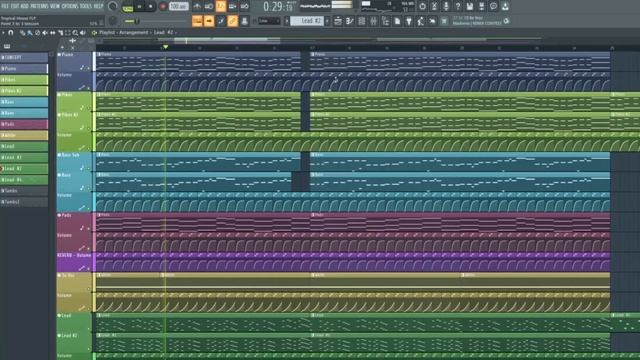Open the plugin picker plug icon

(409, 21)
